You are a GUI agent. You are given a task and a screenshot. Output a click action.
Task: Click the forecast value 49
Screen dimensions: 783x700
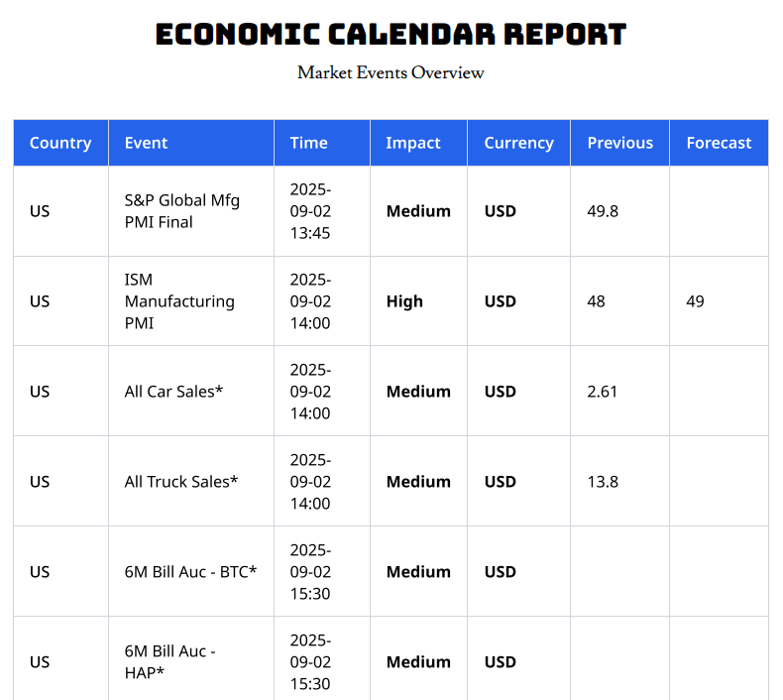695,301
